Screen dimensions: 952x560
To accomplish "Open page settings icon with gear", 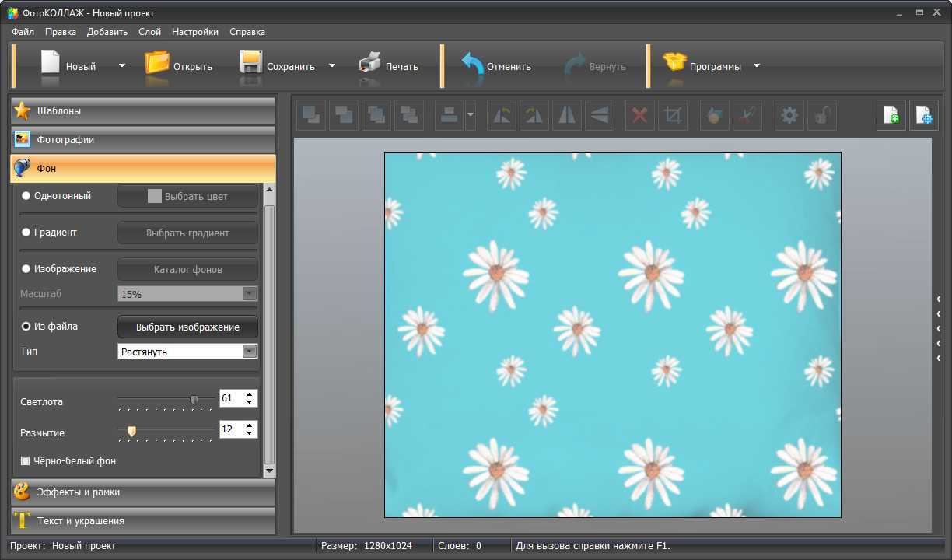I will (924, 116).
